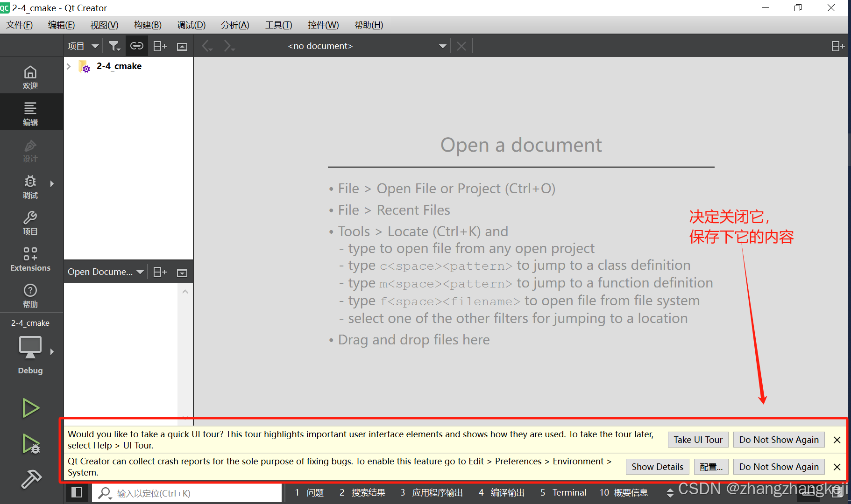This screenshot has height=504, width=851.
Task: Click the locator magnifier icon
Action: tap(105, 493)
